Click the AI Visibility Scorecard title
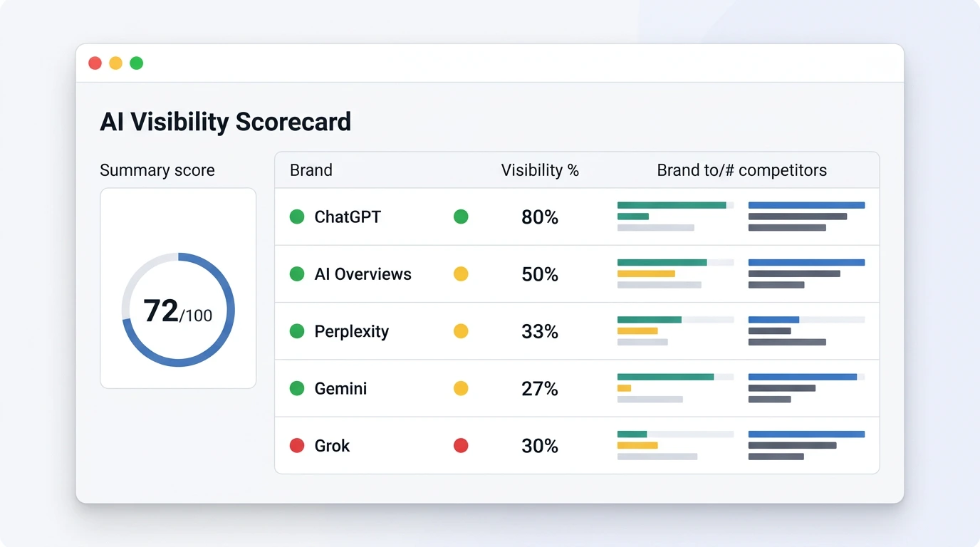The image size is (980, 547). 226,122
